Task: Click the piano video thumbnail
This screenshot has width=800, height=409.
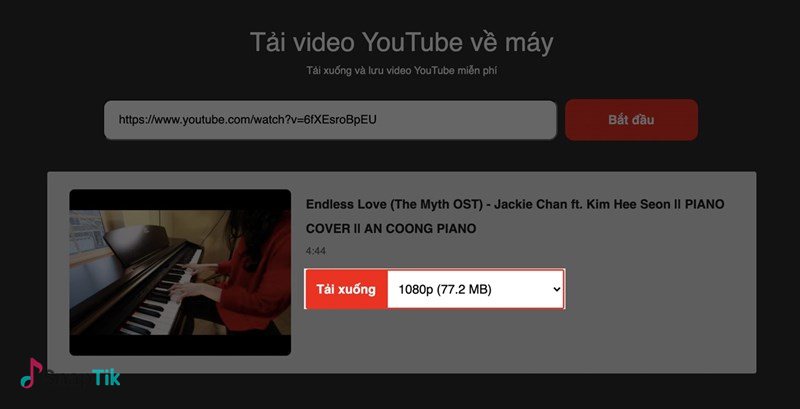Action: tap(180, 272)
